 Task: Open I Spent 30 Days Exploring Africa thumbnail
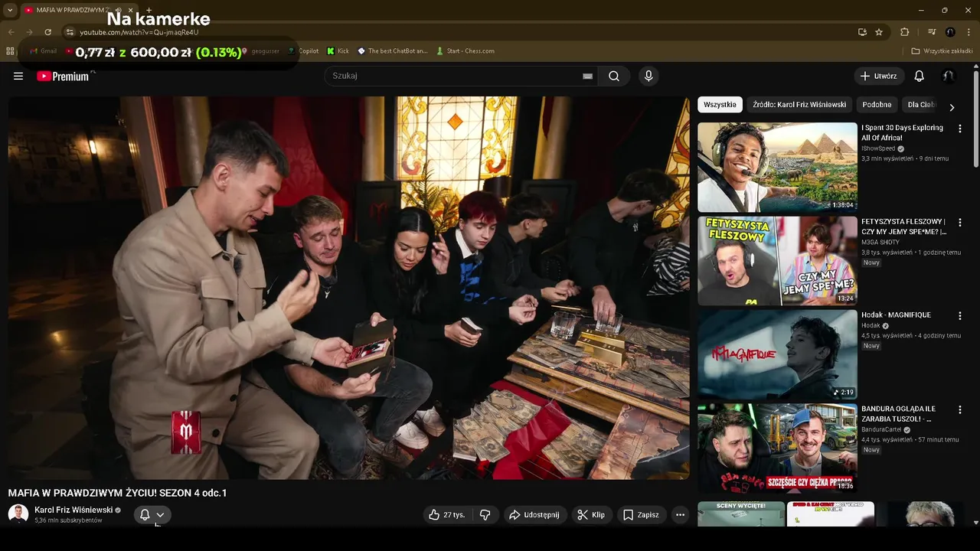pos(777,167)
